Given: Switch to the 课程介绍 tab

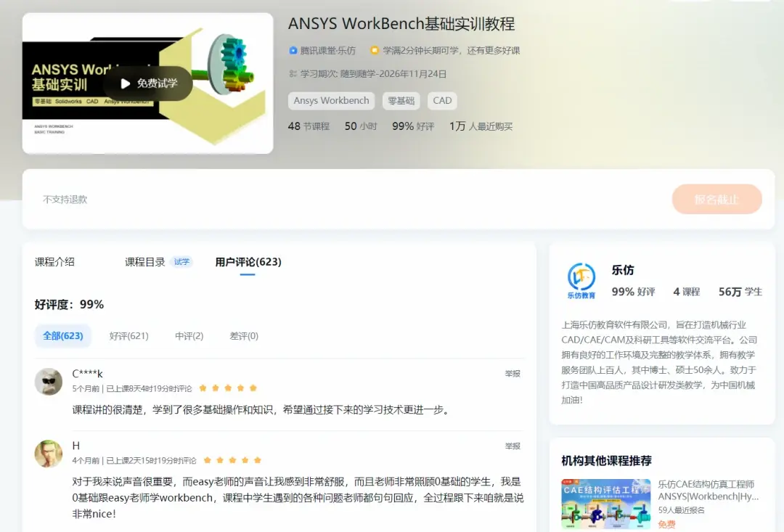Looking at the screenshot, I should pyautogui.click(x=54, y=262).
